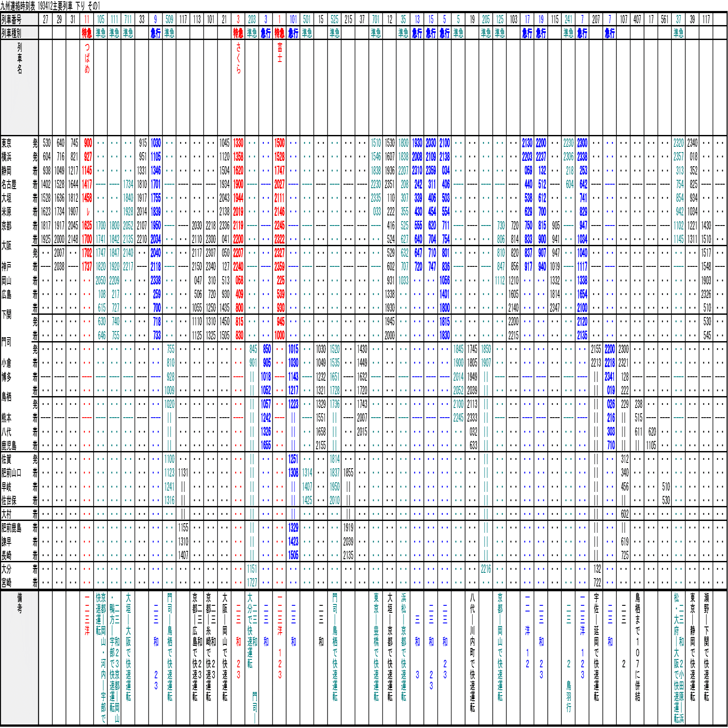
Task: Select the 佐世保 station row label
Action: (9, 501)
